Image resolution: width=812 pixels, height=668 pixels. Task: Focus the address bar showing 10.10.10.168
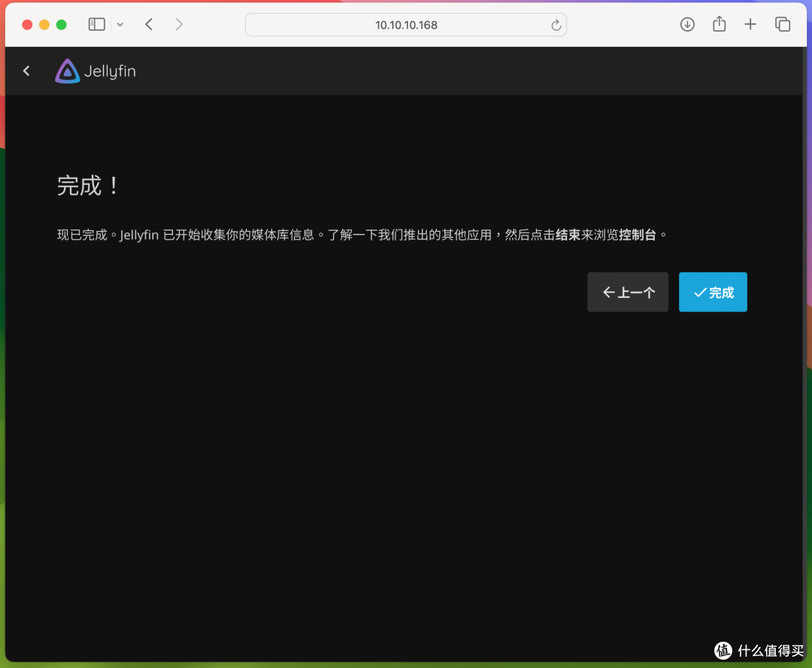406,25
